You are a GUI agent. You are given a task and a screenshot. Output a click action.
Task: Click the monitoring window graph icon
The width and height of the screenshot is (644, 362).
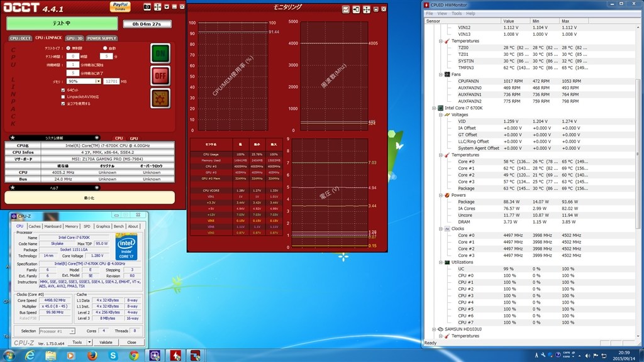point(346,9)
